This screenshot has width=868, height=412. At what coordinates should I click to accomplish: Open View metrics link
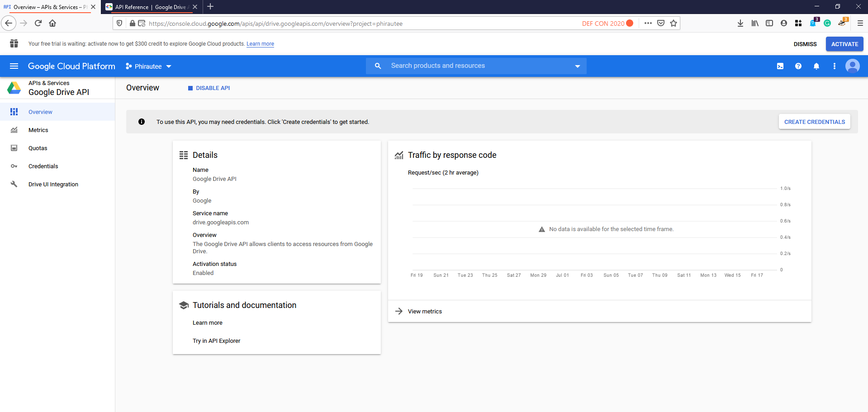click(x=425, y=311)
